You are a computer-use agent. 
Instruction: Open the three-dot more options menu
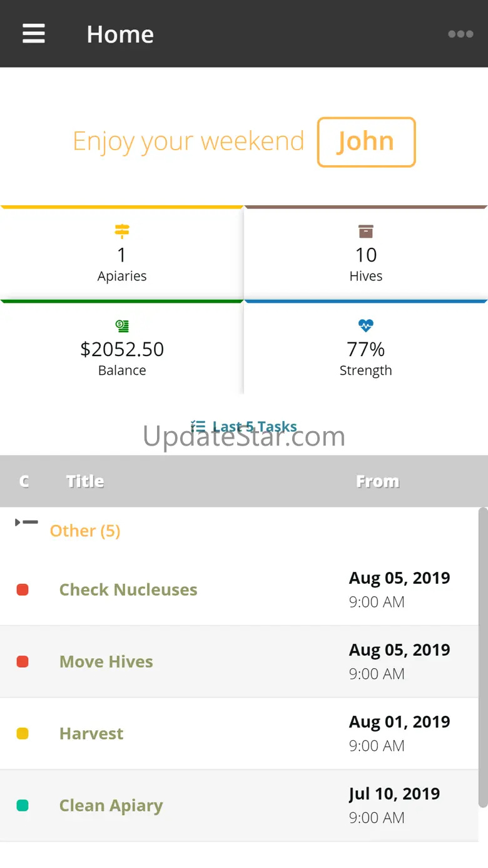point(460,34)
